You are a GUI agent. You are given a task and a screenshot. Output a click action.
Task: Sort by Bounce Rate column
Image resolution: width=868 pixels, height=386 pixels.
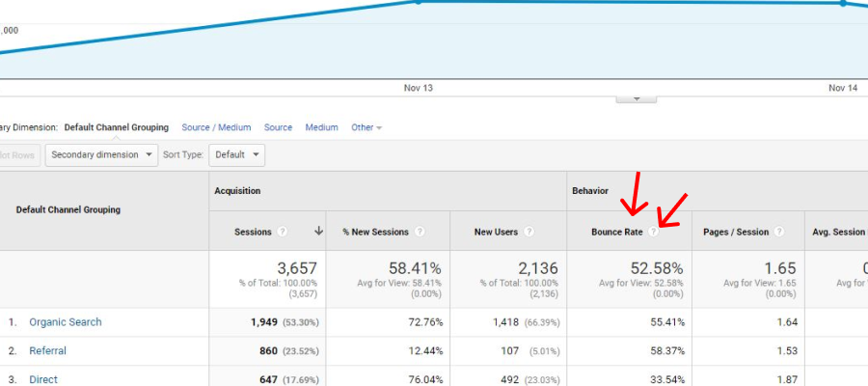(x=617, y=232)
